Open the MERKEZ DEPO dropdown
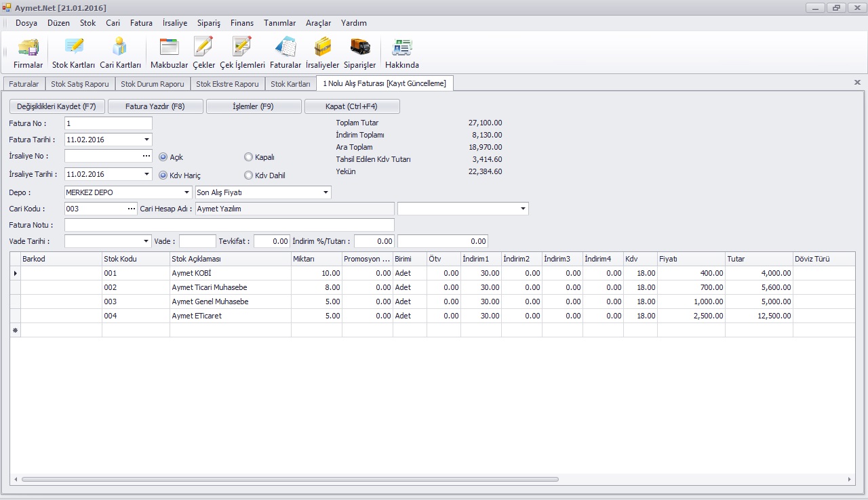This screenshot has height=500, width=868. [187, 192]
